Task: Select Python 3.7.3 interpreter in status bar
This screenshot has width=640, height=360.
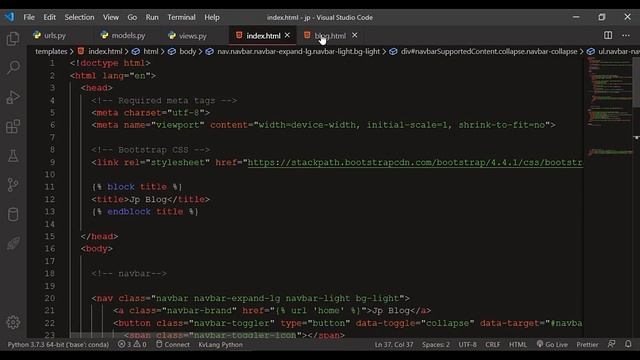Action: [x=58, y=344]
